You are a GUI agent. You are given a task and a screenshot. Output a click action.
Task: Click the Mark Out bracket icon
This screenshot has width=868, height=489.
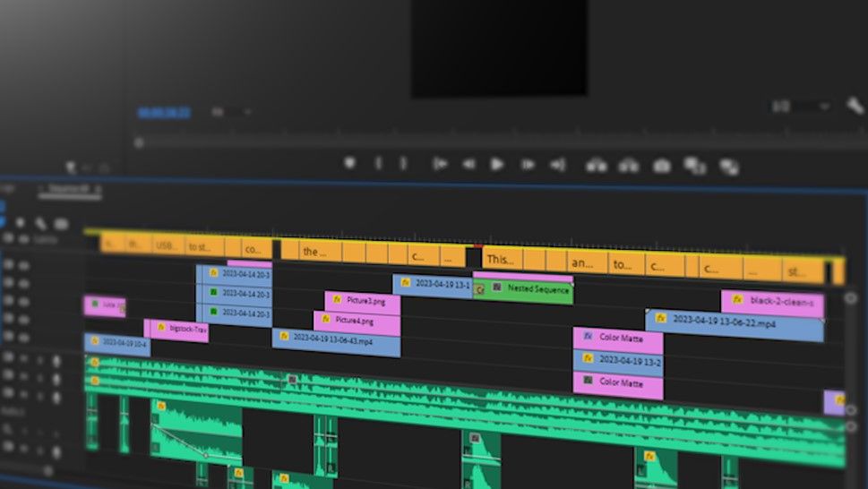coord(404,164)
